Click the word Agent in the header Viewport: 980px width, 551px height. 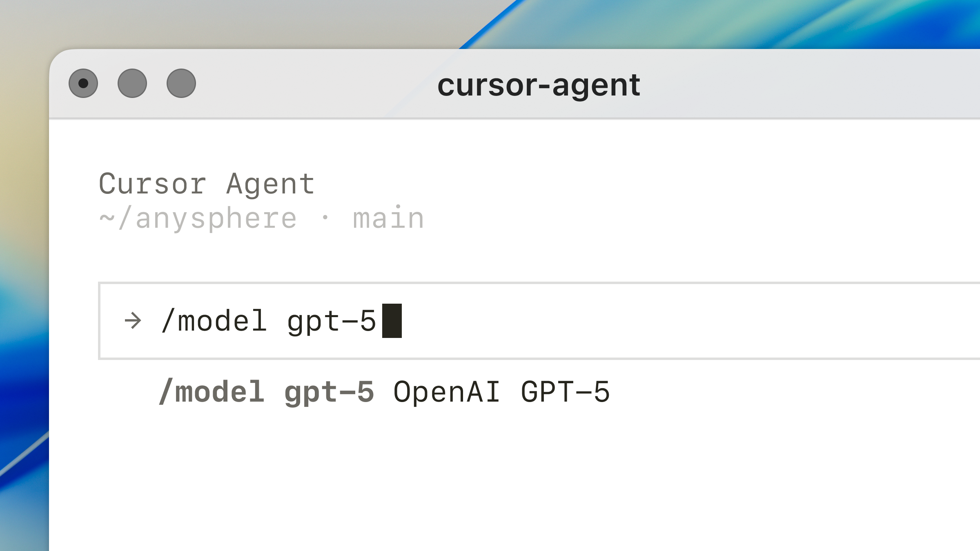(x=270, y=184)
